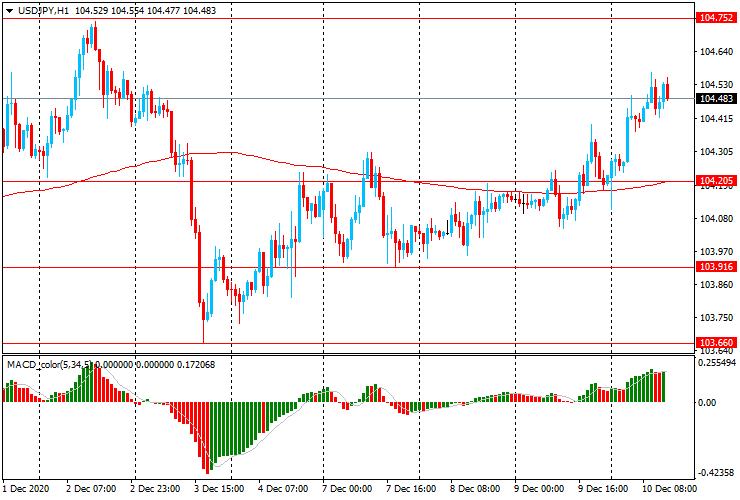This screenshot has height=500, width=740.
Task: Select the red 103.660 price level label
Action: pos(717,342)
